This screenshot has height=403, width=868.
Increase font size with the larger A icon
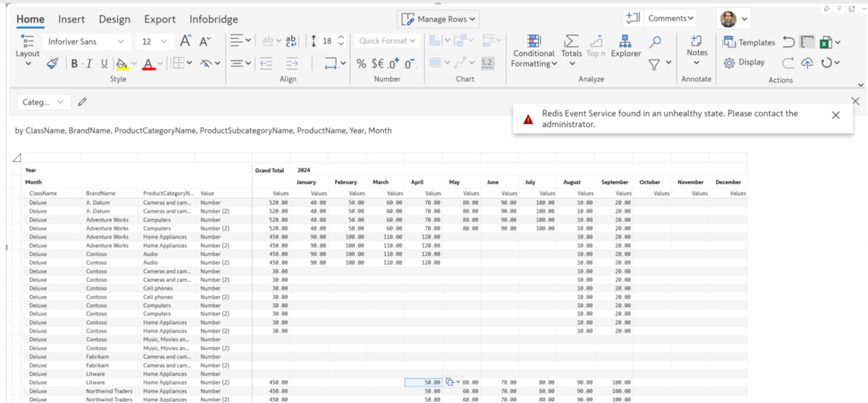click(x=186, y=41)
